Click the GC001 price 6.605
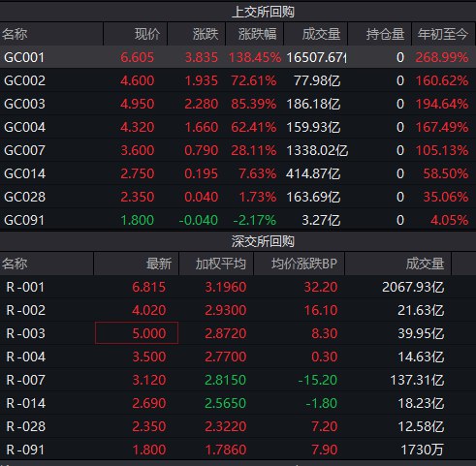This screenshot has height=466, width=476. (x=137, y=57)
